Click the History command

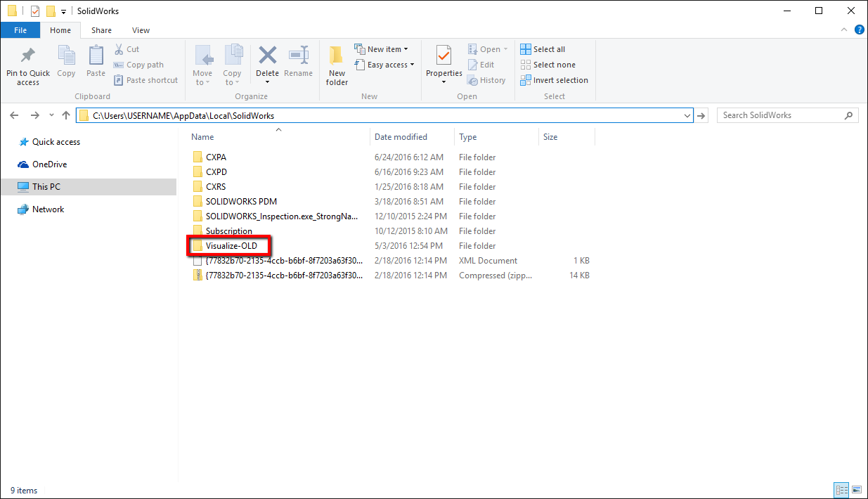tap(486, 80)
